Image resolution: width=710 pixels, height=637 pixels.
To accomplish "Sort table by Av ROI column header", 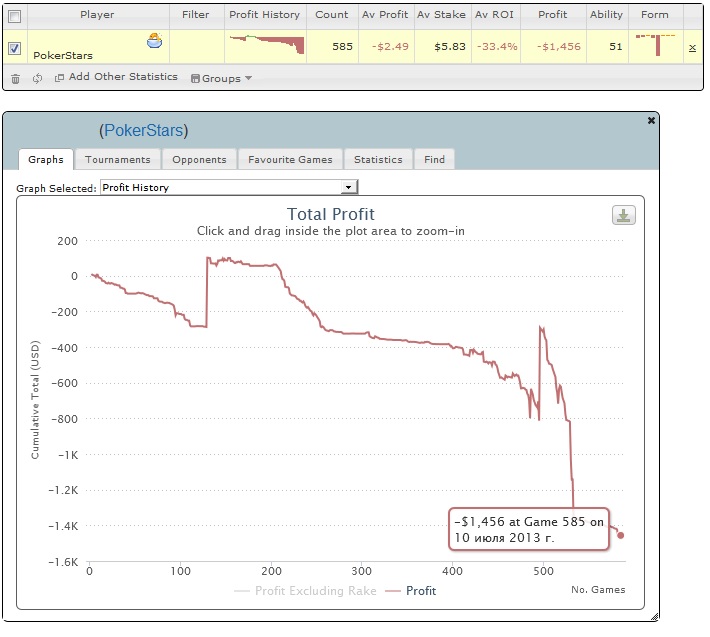I will [494, 15].
